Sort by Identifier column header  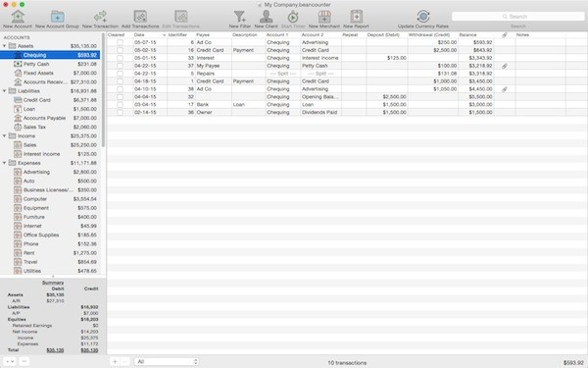(x=180, y=35)
